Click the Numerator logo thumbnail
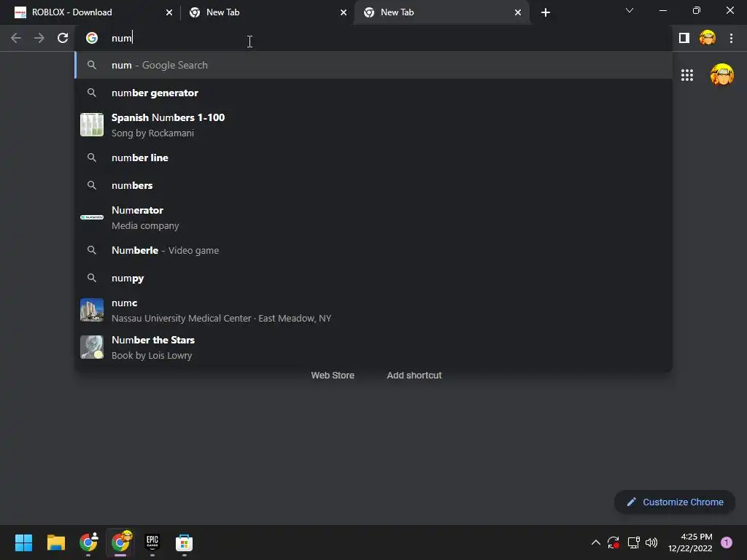The width and height of the screenshot is (747, 560). coord(92,217)
